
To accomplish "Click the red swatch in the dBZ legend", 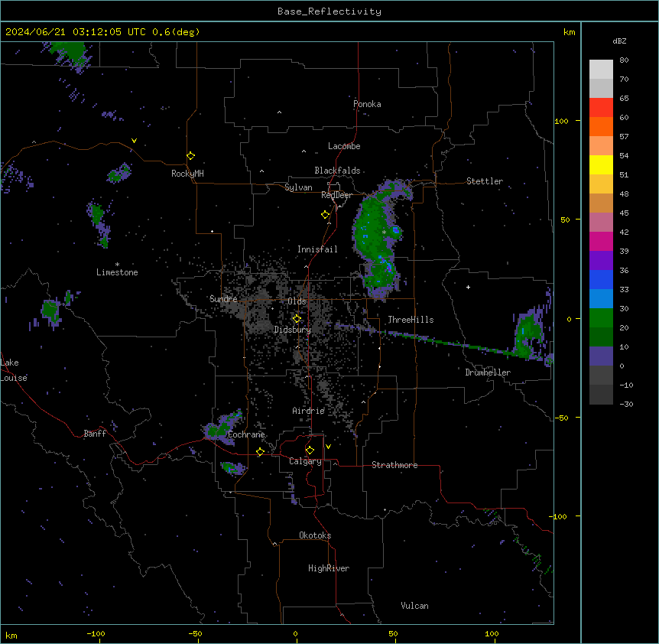I will click(601, 108).
